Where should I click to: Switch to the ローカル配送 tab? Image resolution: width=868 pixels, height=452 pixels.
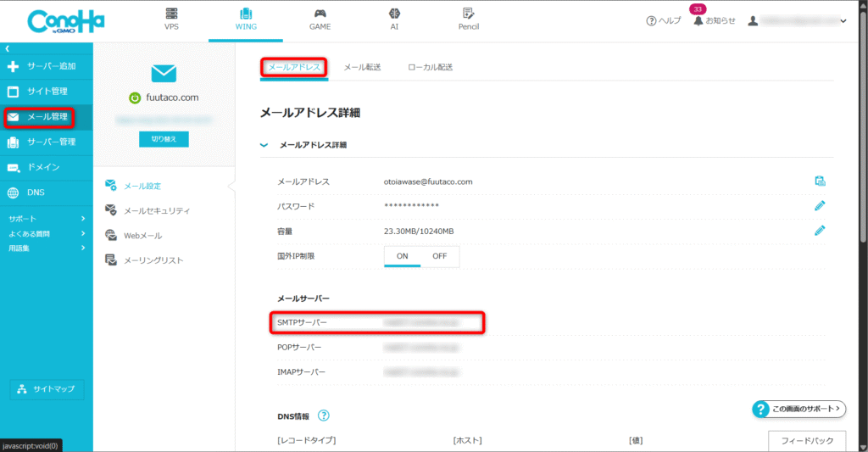430,67
